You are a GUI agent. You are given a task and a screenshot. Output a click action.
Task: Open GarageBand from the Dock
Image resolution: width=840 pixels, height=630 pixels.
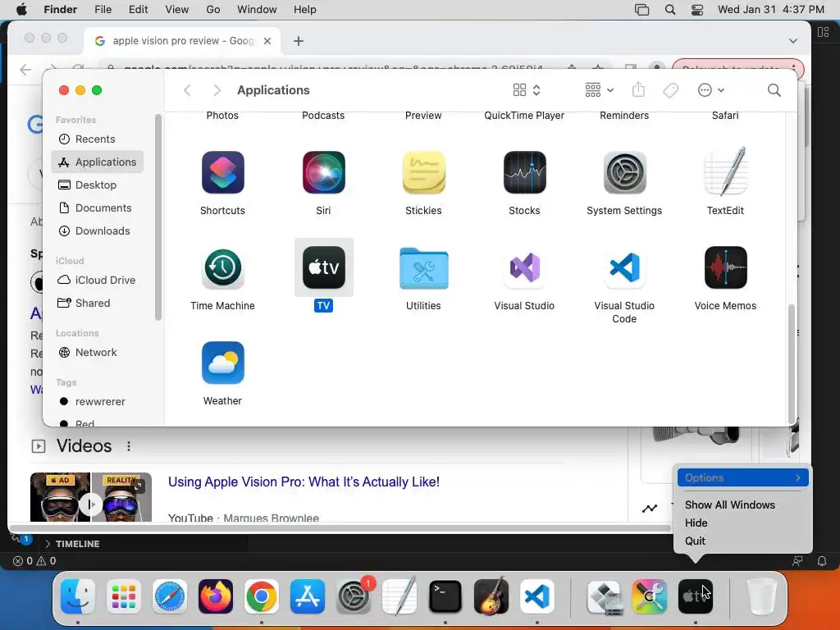coord(491,596)
